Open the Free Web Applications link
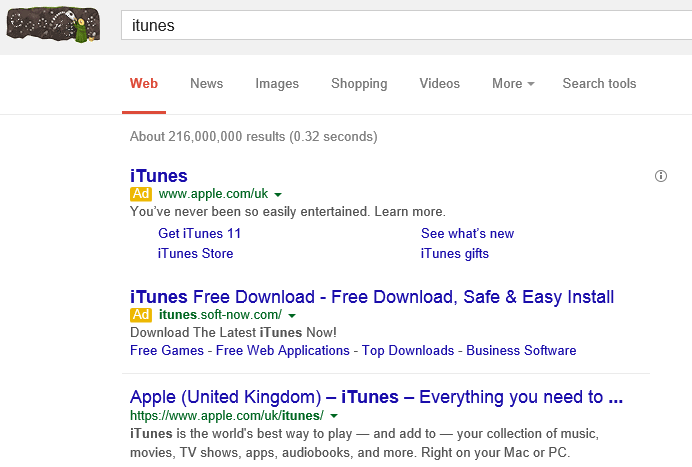This screenshot has height=467, width=692. point(282,350)
